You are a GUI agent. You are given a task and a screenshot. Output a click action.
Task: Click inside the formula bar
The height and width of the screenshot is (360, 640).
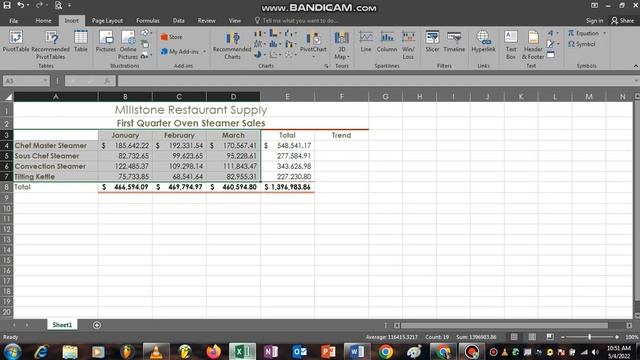tap(376, 81)
